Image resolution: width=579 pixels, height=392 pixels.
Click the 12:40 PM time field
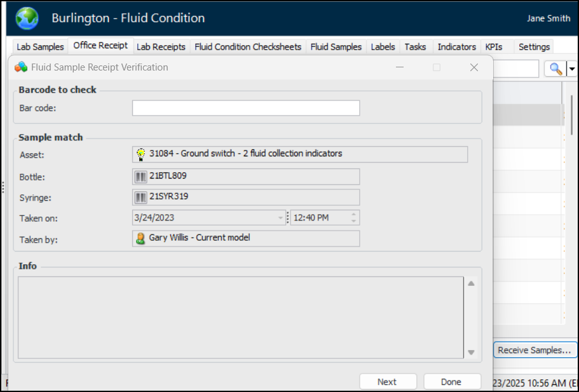point(325,218)
